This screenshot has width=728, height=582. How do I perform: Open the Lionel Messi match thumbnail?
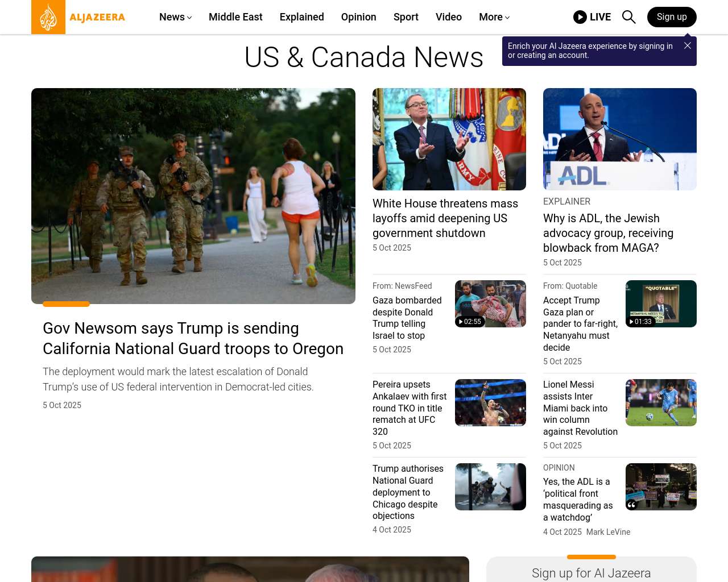660,402
